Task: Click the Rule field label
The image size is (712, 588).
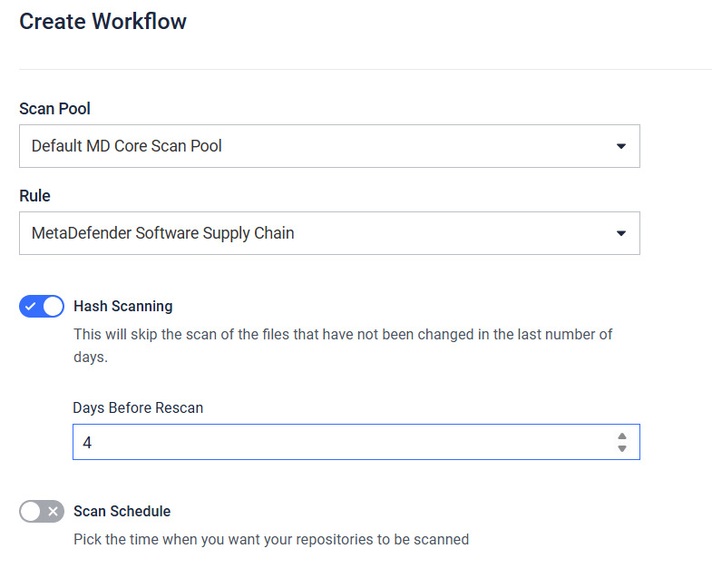Action: (34, 196)
